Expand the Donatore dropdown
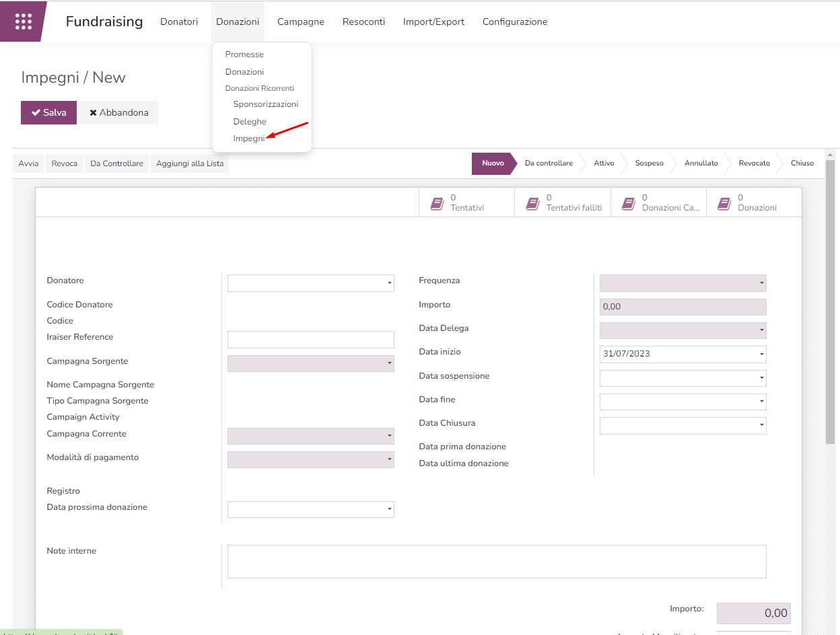 click(x=389, y=283)
